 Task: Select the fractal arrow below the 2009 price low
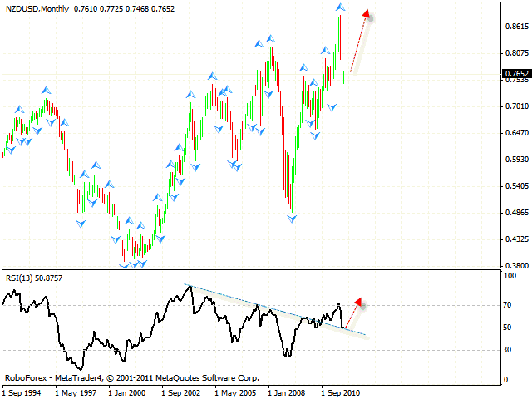pyautogui.click(x=292, y=218)
